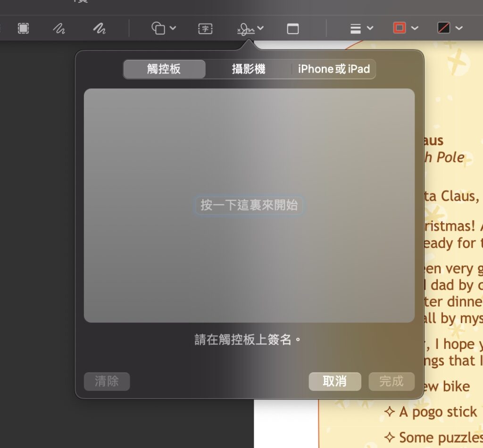Viewport: 483px width, 448px height.
Task: Select the rectangular selection tool
Action: point(23,28)
